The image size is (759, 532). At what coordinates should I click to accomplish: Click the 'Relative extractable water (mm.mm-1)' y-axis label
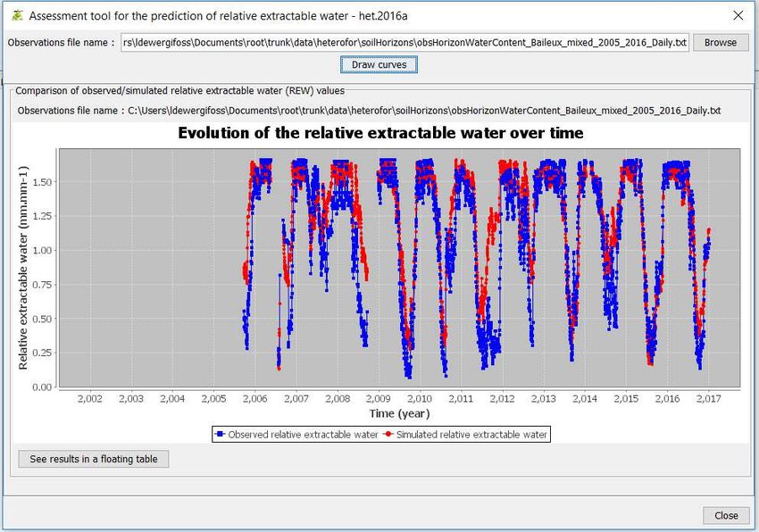pos(22,268)
